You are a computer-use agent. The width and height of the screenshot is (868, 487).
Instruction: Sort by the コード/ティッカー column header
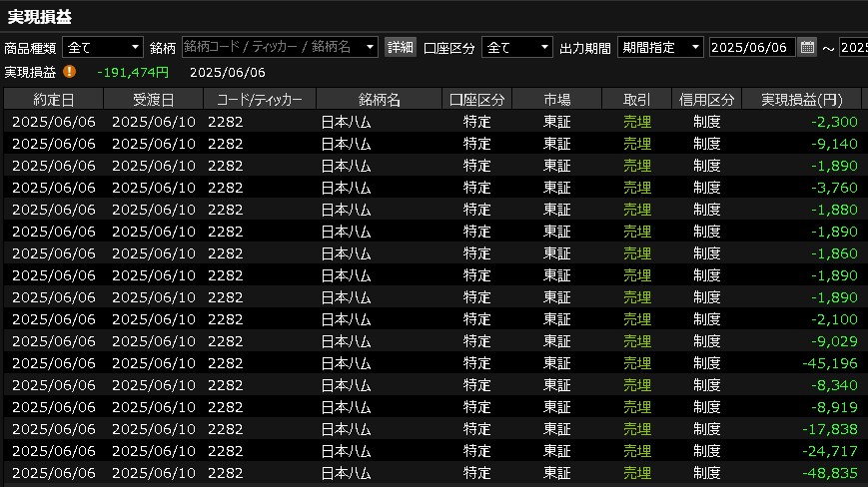tap(260, 100)
